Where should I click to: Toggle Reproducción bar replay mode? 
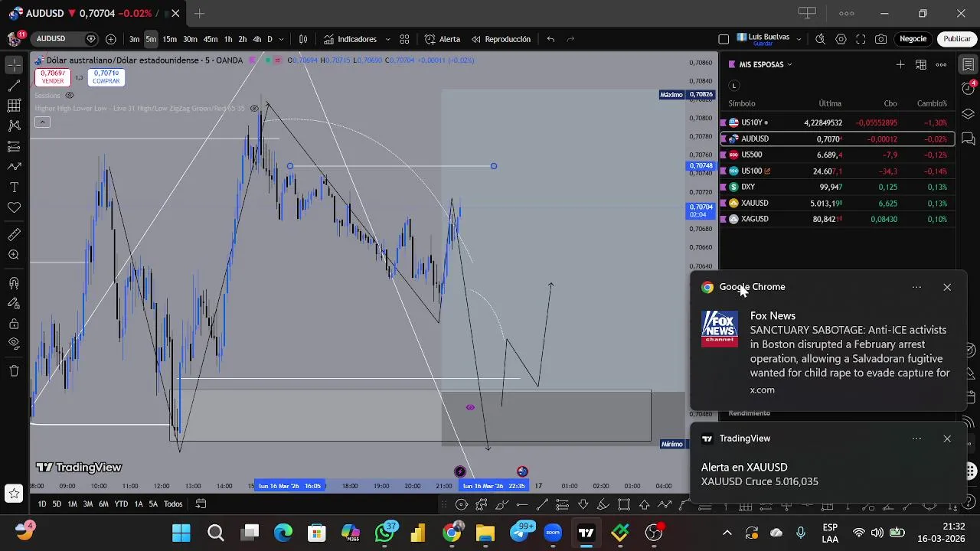[501, 39]
